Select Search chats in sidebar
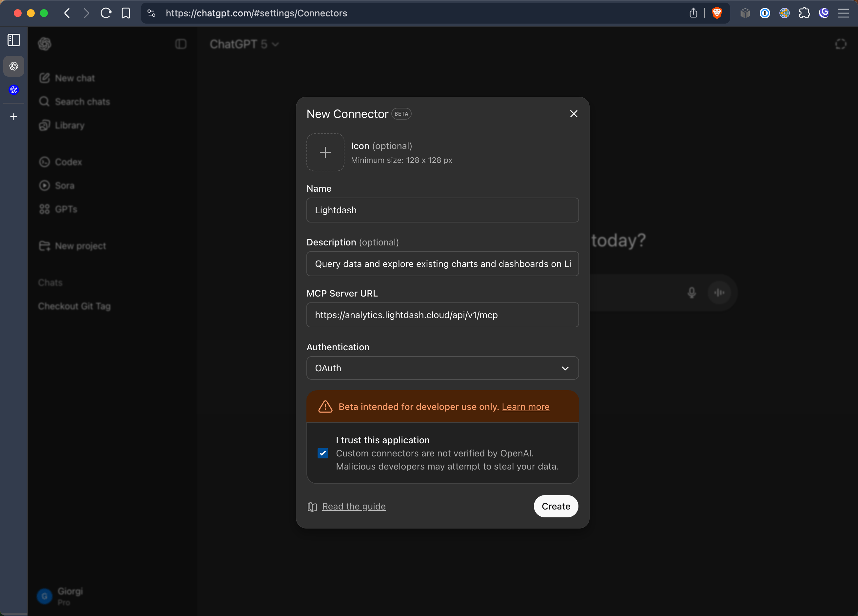Screen dimensions: 858x616 point(74,101)
